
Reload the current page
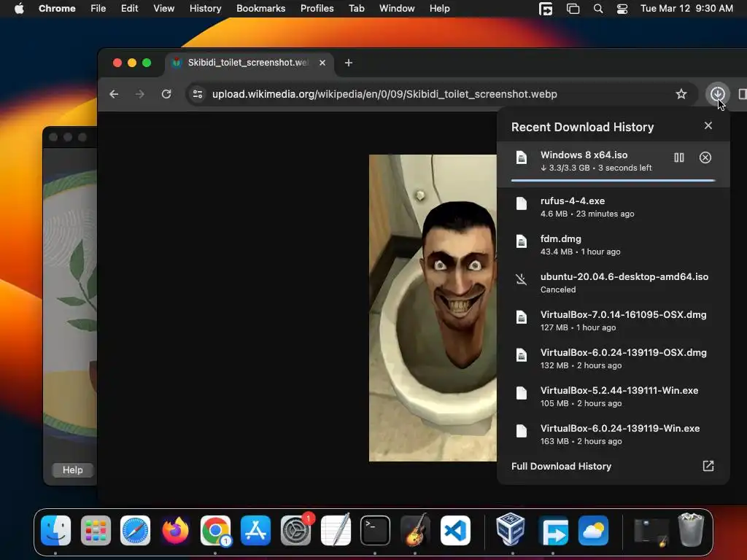point(166,94)
